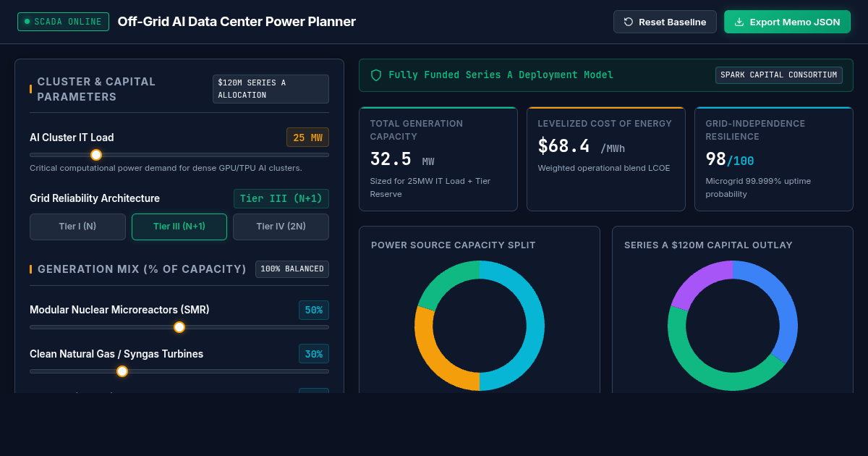
Task: Adjust the Modular Nuclear Microreactors slider
Action: 179,327
